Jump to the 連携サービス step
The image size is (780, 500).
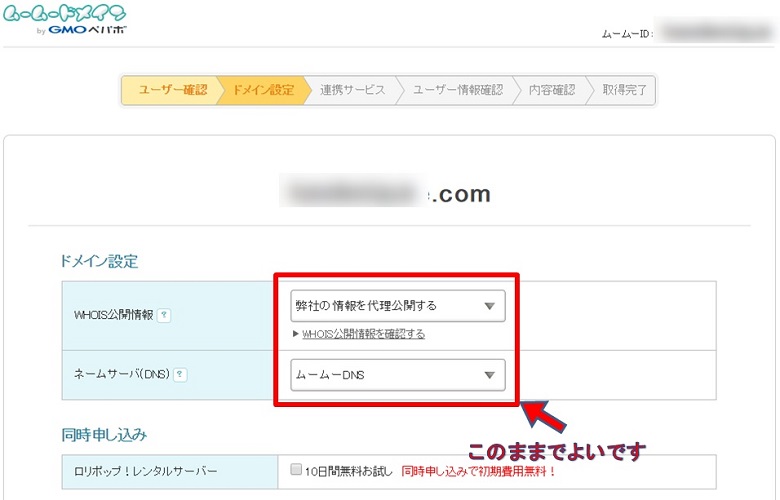coord(352,90)
